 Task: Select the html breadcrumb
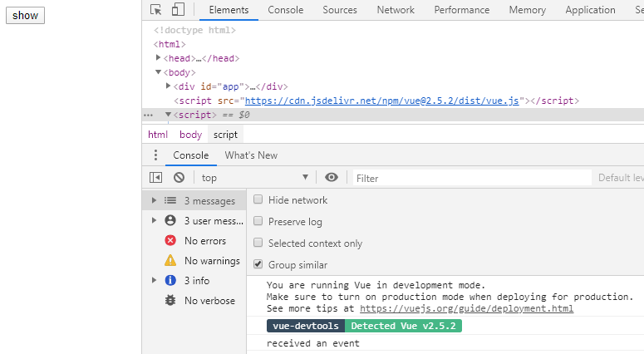(158, 135)
